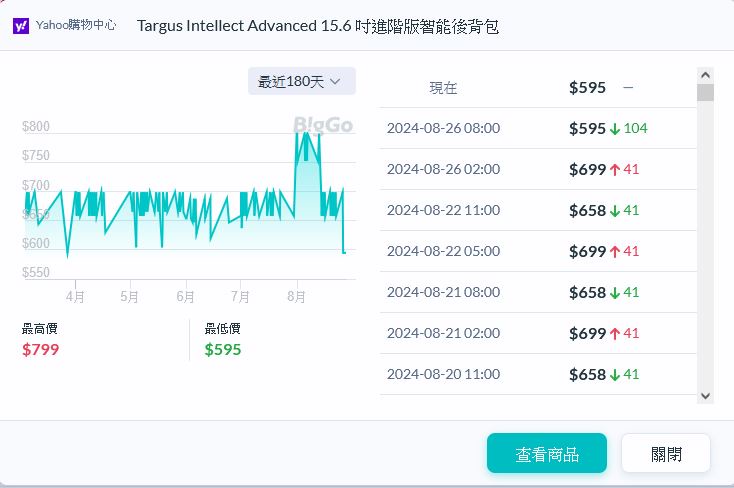Viewport: 734px width, 488px height.
Task: Click the lowest price $595 value
Action: point(223,350)
